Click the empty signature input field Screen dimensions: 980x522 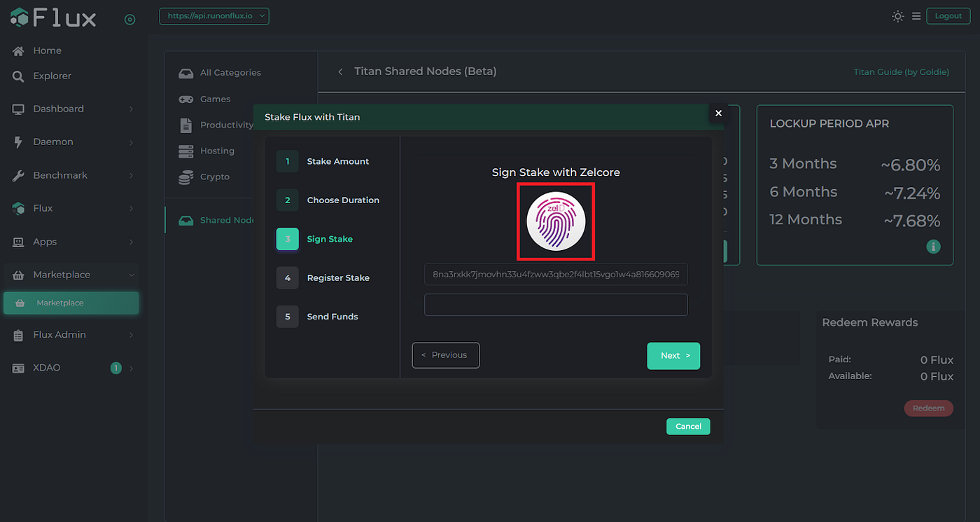click(556, 305)
